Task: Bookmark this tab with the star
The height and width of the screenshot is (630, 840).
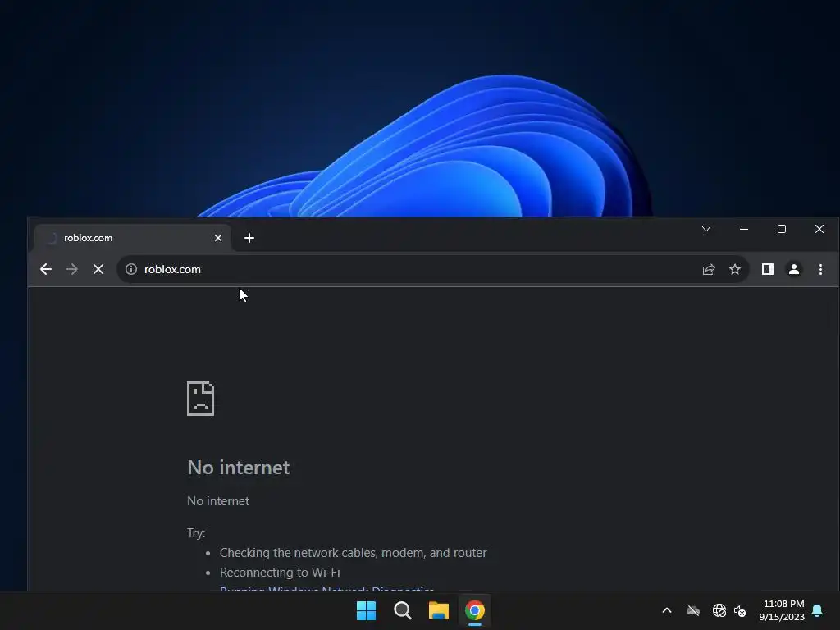Action: (735, 269)
